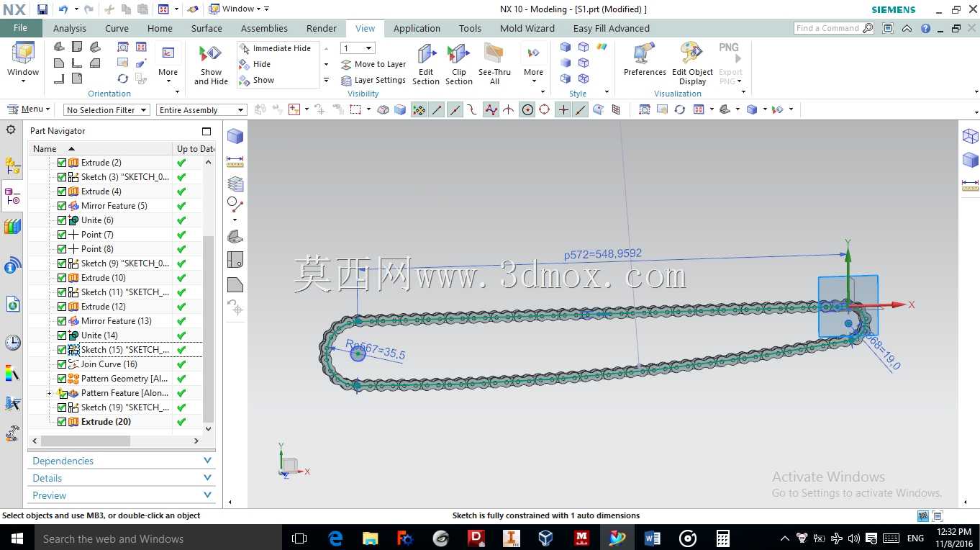Expand the Dependencies panel
Viewport: 980px width, 550px height.
point(121,461)
